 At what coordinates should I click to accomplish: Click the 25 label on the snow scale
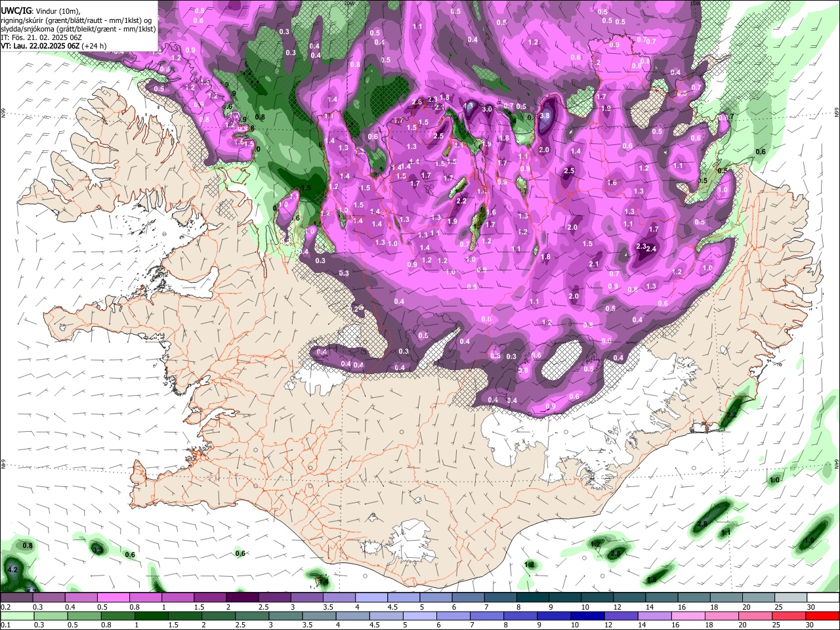tap(778, 607)
